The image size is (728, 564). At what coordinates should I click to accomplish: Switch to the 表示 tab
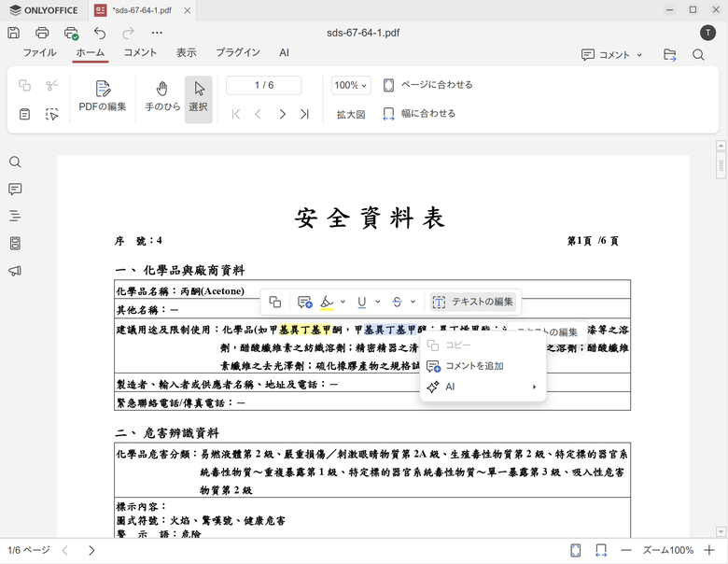(x=186, y=52)
